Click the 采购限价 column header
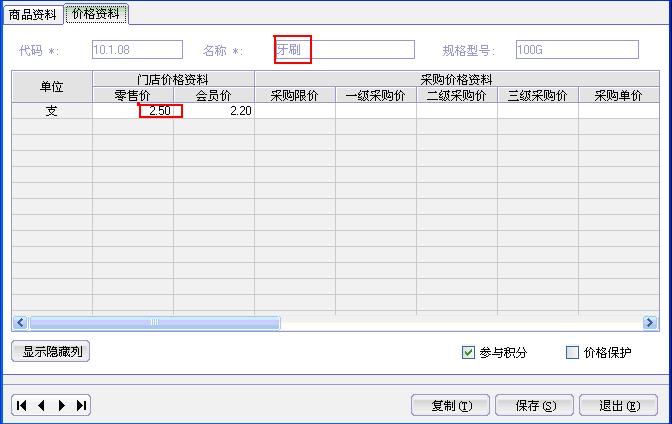 point(295,95)
